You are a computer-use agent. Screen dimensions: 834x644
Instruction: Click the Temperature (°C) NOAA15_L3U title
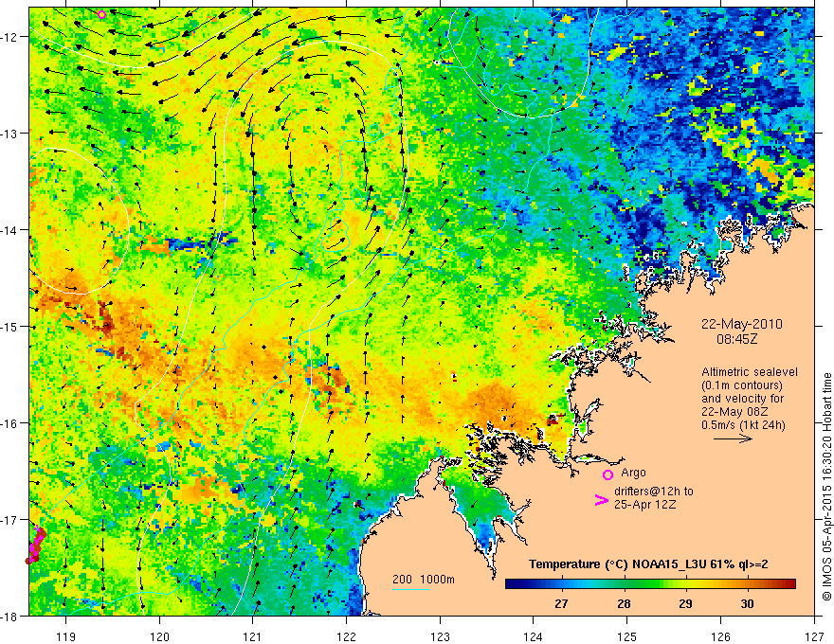point(648,564)
